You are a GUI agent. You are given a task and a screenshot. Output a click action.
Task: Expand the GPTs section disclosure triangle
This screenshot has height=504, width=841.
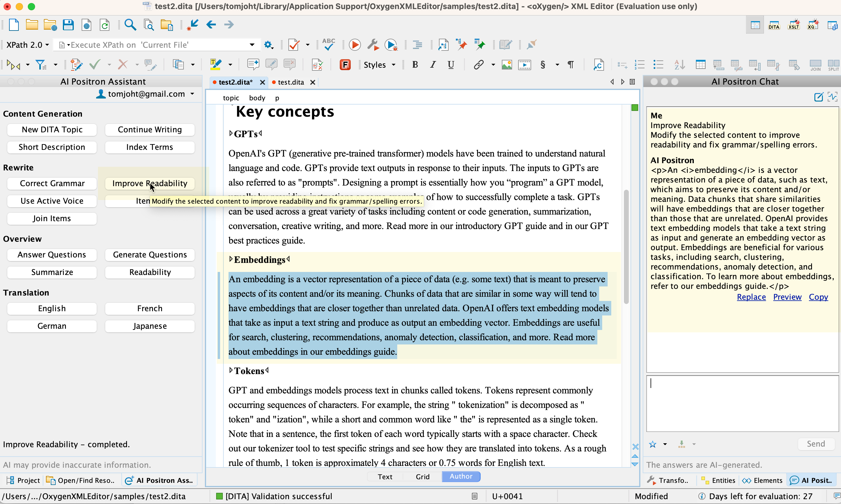(231, 133)
